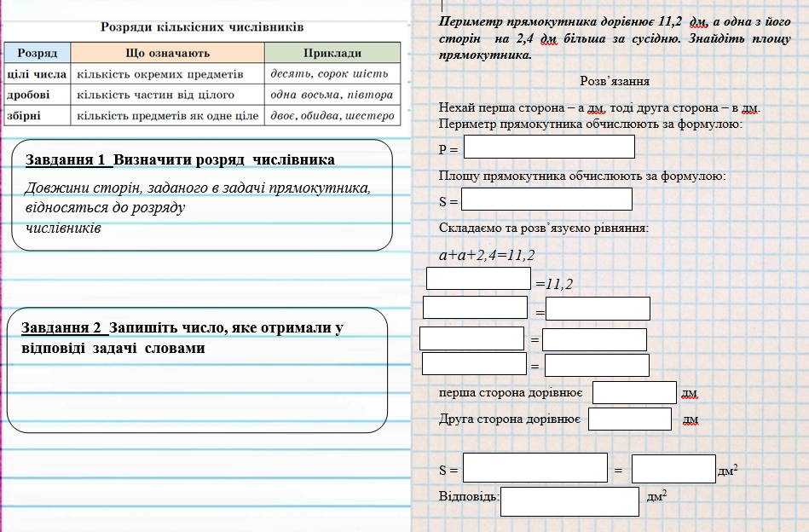The image size is (809, 532).
Task: Select the "Завдання 2" task text box
Action: (x=197, y=369)
